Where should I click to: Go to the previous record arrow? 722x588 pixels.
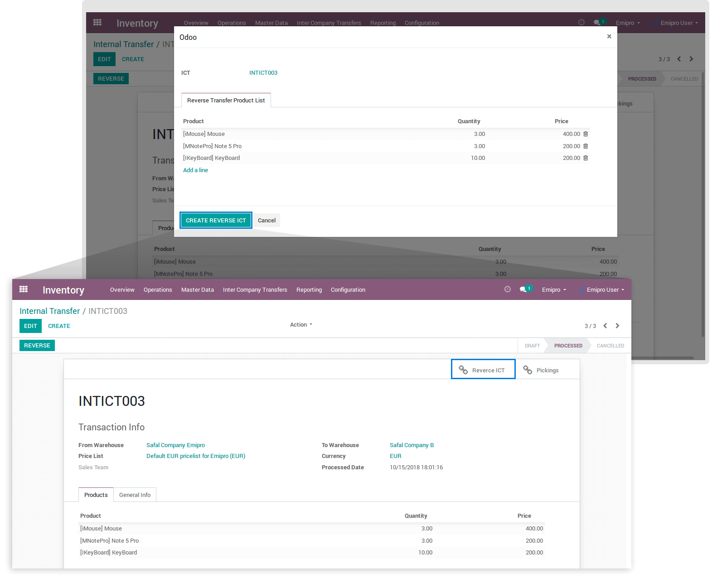tap(605, 326)
